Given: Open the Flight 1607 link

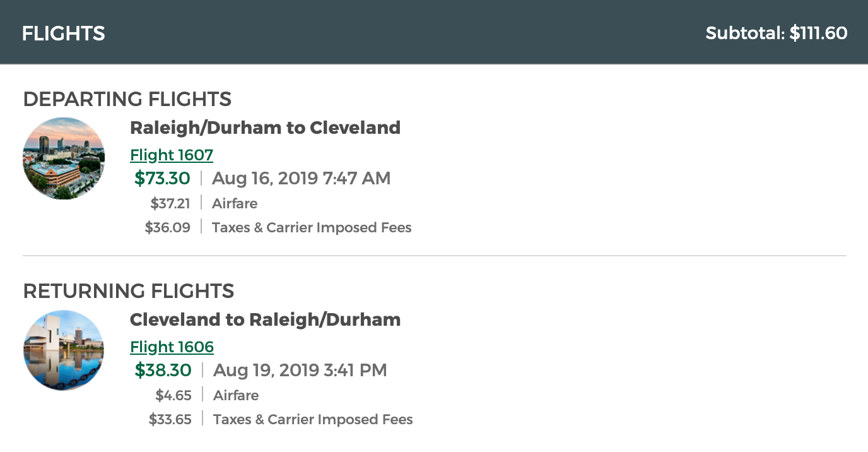Looking at the screenshot, I should tap(172, 155).
